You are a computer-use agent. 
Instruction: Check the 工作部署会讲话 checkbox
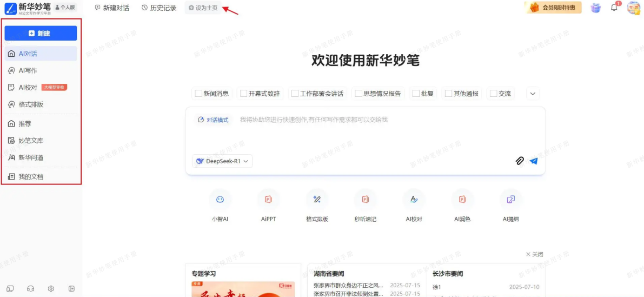(x=295, y=94)
